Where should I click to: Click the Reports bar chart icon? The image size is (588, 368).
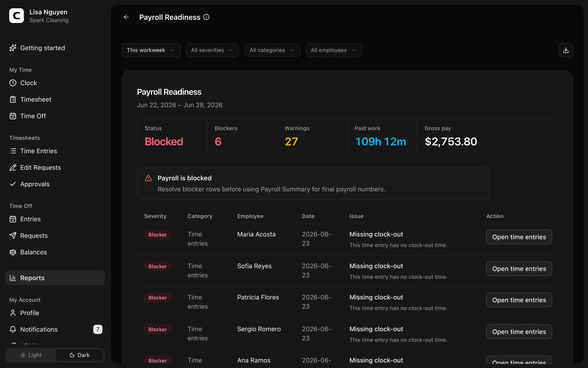13,278
